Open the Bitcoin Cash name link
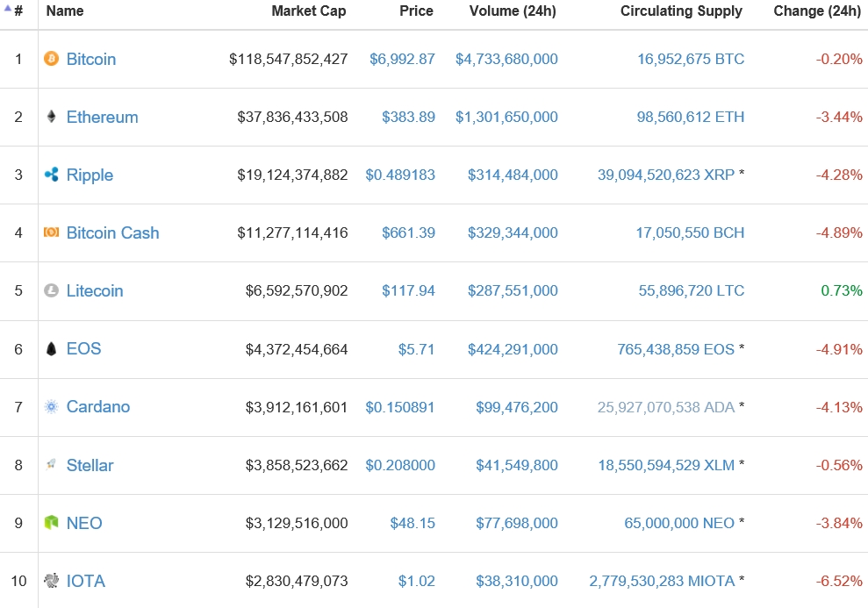Screen dimensions: 868x608 point(112,232)
